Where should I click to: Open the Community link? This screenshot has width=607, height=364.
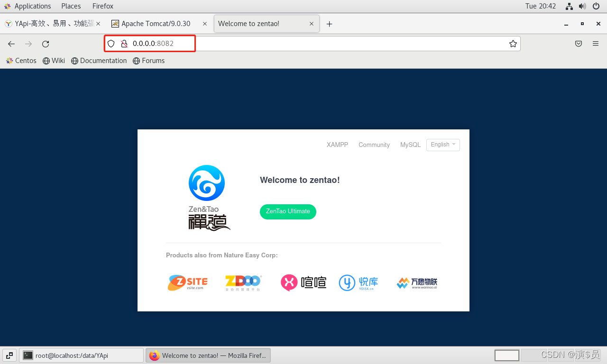pyautogui.click(x=374, y=145)
